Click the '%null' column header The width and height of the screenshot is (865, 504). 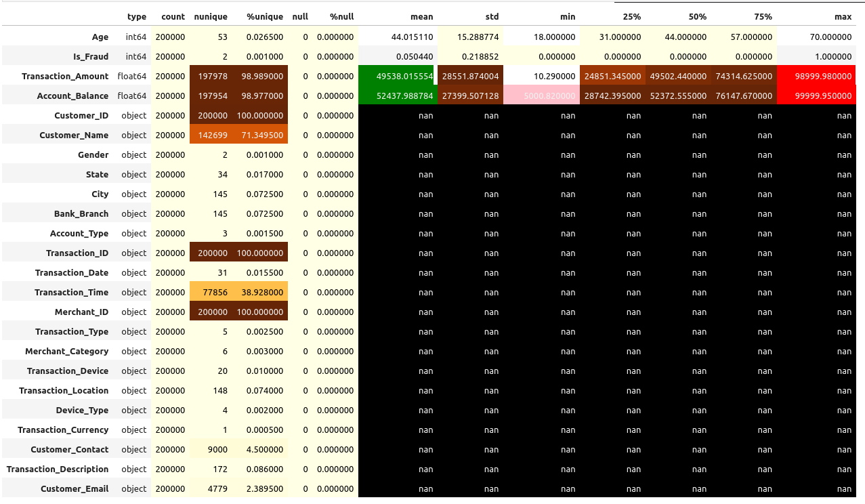(341, 16)
